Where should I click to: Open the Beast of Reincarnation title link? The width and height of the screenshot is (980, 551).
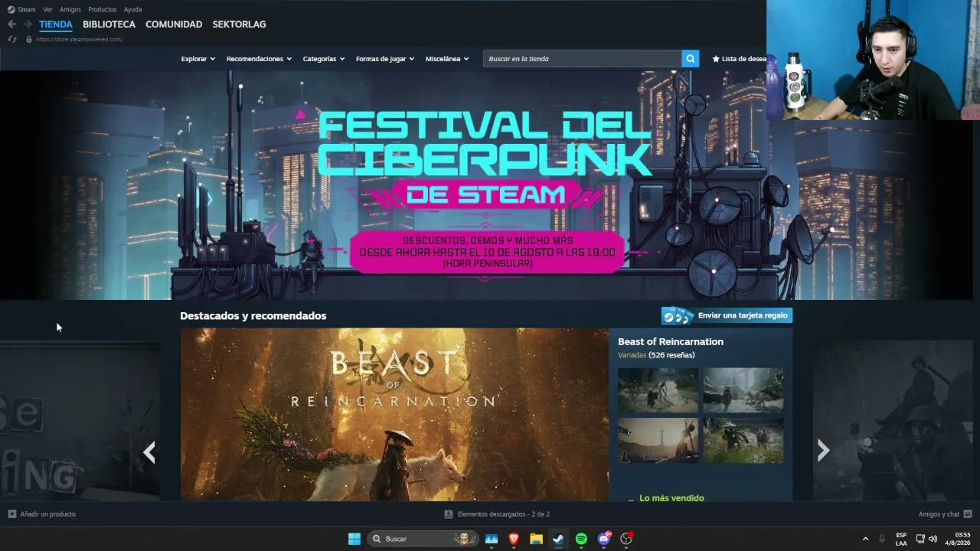pos(671,341)
